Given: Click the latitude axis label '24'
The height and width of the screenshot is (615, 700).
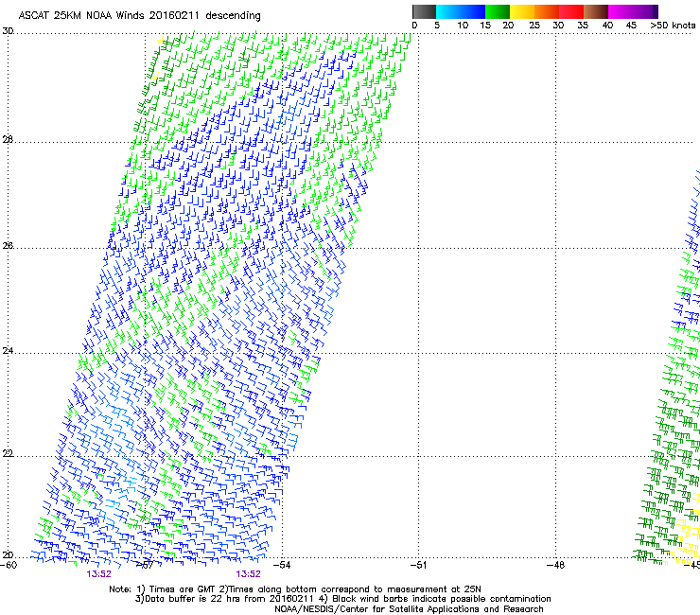Looking at the screenshot, I should 8,351.
